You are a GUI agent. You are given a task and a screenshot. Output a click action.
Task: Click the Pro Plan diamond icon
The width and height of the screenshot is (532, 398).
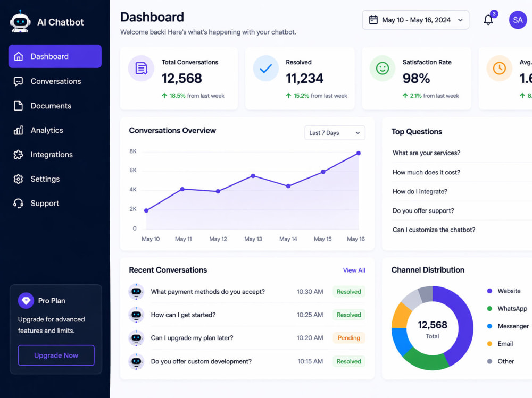26,300
